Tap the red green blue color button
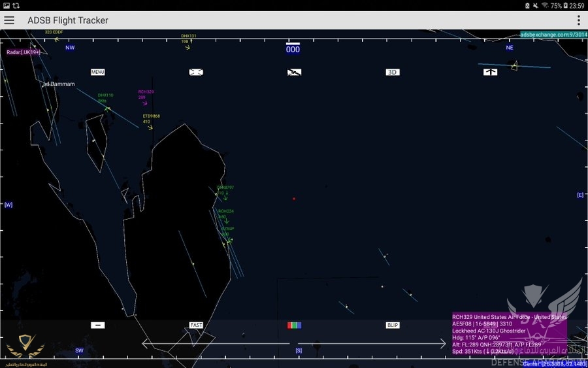Image resolution: width=588 pixels, height=368 pixels. pyautogui.click(x=294, y=325)
